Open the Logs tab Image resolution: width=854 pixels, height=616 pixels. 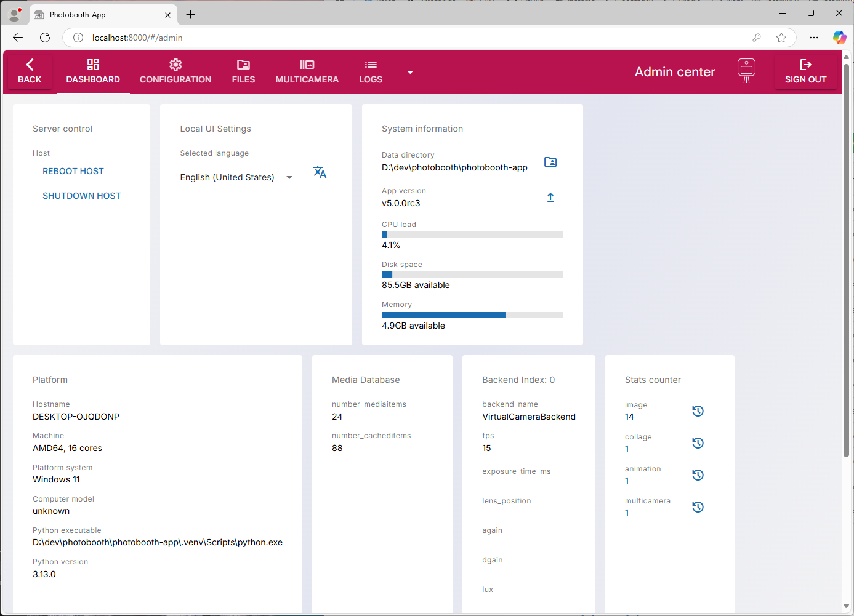click(x=371, y=72)
